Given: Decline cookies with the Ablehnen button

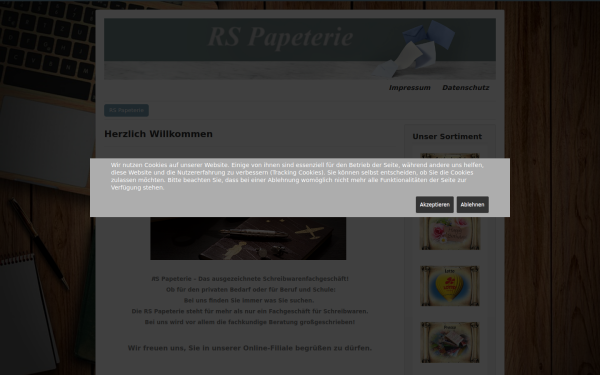Looking at the screenshot, I should tap(473, 205).
